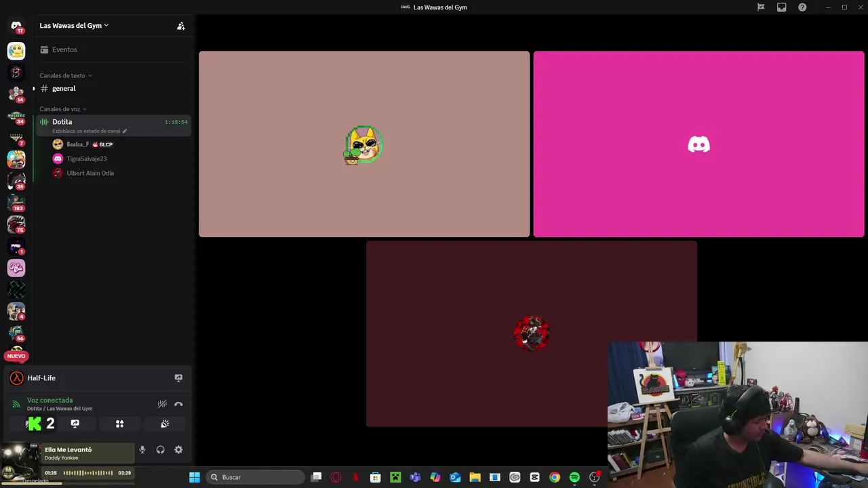Open server icon with badge 163
The image size is (868, 488).
coord(16,203)
